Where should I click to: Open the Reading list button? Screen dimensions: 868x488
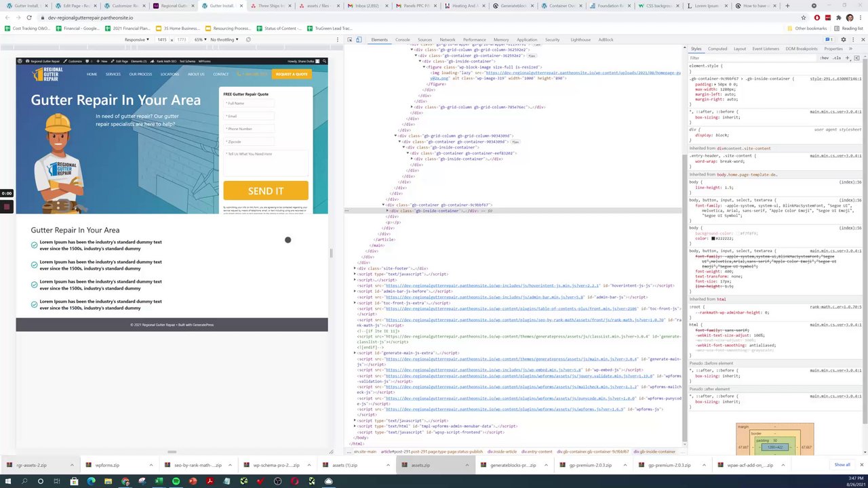[x=849, y=28]
